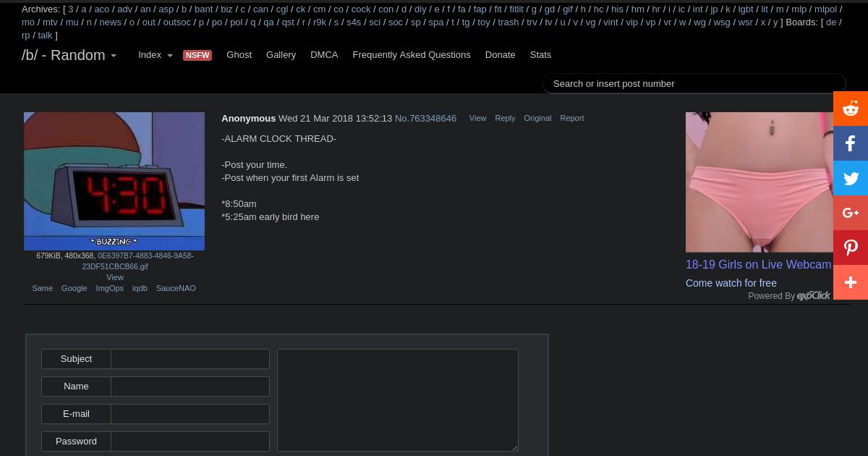Click View link beside the post number

point(477,118)
